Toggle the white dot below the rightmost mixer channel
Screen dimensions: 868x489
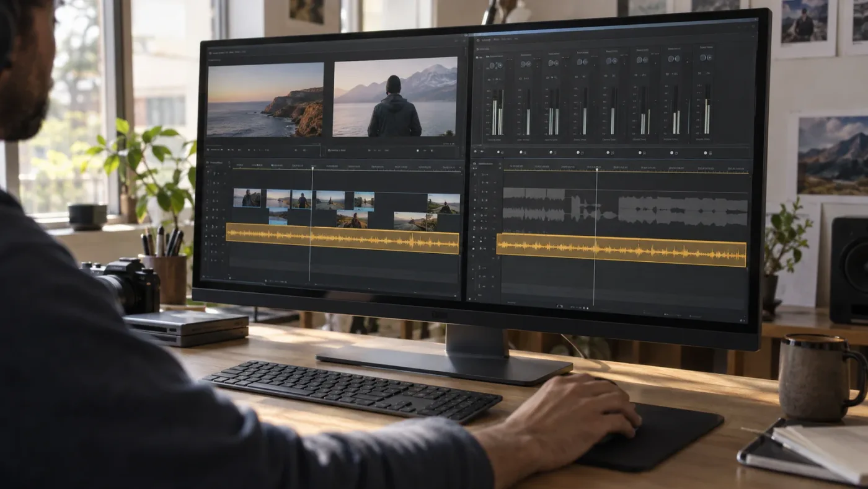706,153
